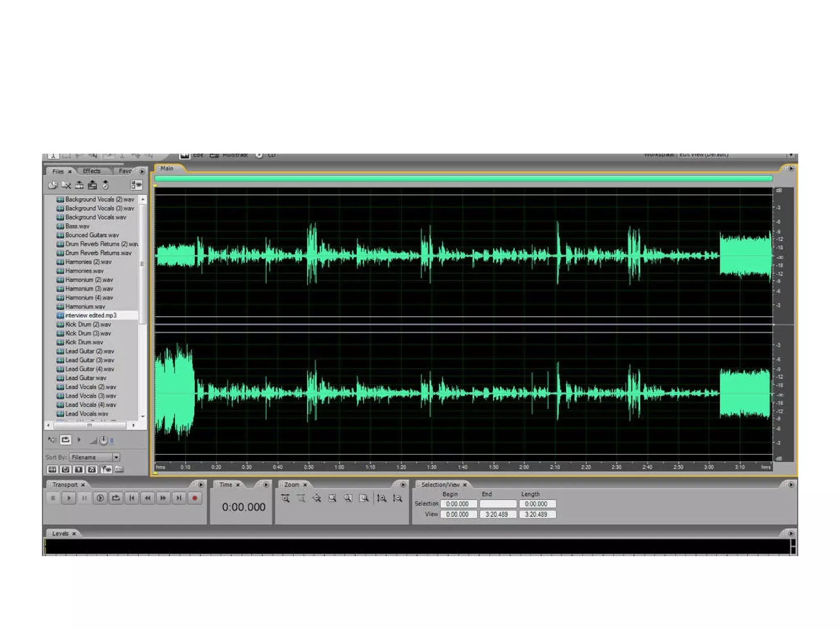Image resolution: width=840 pixels, height=630 pixels.
Task: Click the Import File icon in Files panel
Action: [x=52, y=185]
